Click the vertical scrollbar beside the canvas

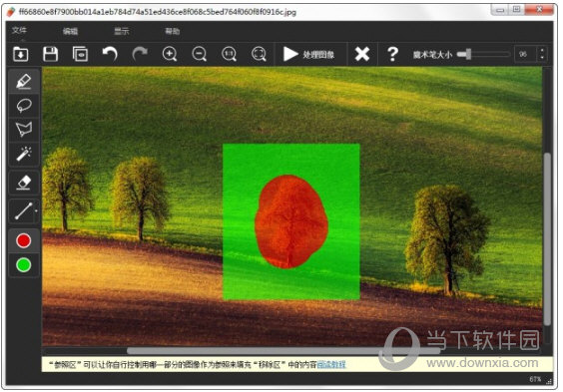click(547, 238)
